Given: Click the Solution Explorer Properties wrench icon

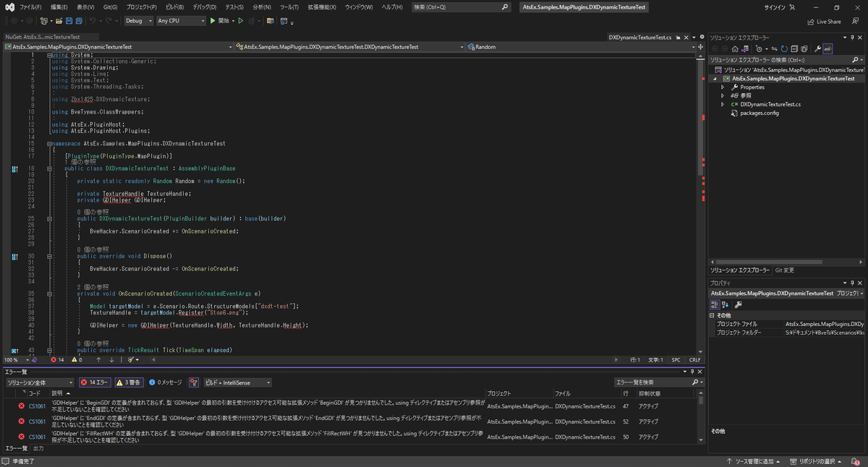Looking at the screenshot, I should point(817,48).
